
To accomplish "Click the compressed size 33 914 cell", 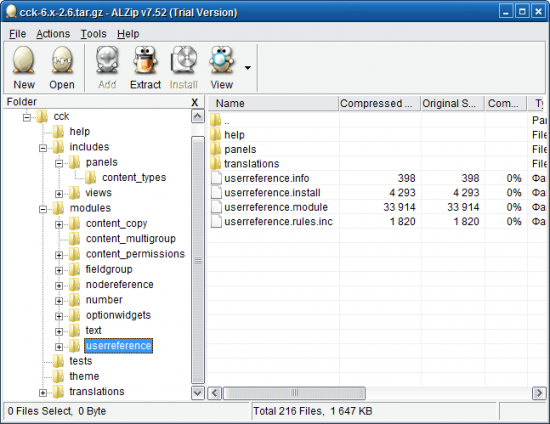I will point(399,207).
